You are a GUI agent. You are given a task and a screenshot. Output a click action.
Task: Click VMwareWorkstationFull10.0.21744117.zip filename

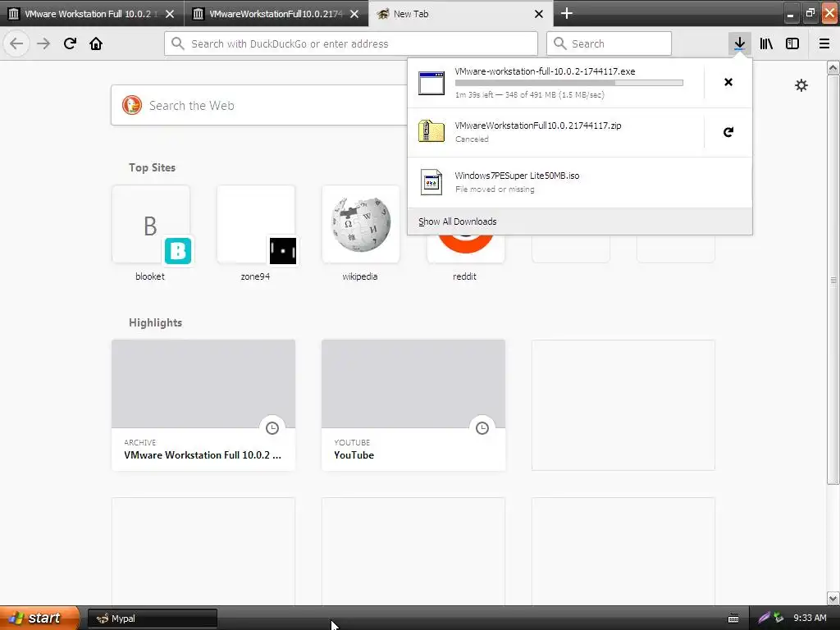pyautogui.click(x=538, y=126)
